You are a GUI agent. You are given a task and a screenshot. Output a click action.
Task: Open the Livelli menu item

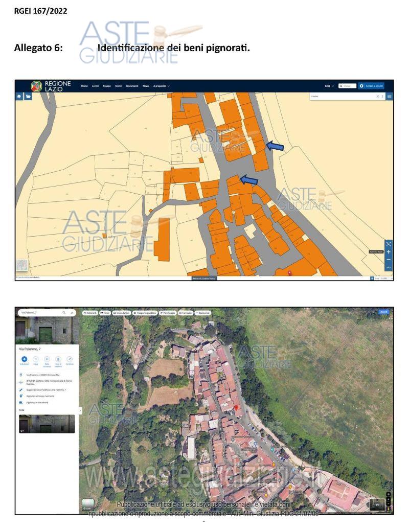click(95, 86)
